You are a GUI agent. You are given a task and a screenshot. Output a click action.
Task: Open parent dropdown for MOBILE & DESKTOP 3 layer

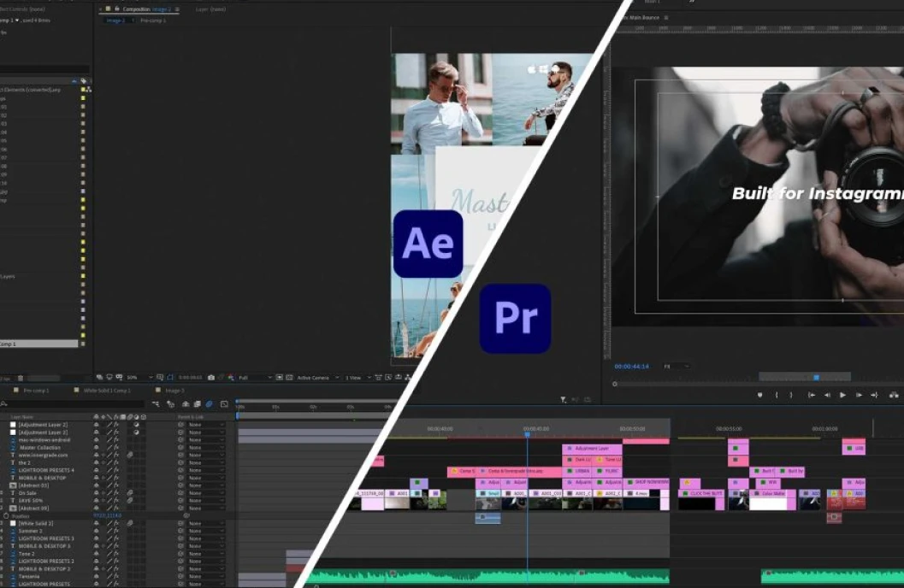(x=206, y=546)
